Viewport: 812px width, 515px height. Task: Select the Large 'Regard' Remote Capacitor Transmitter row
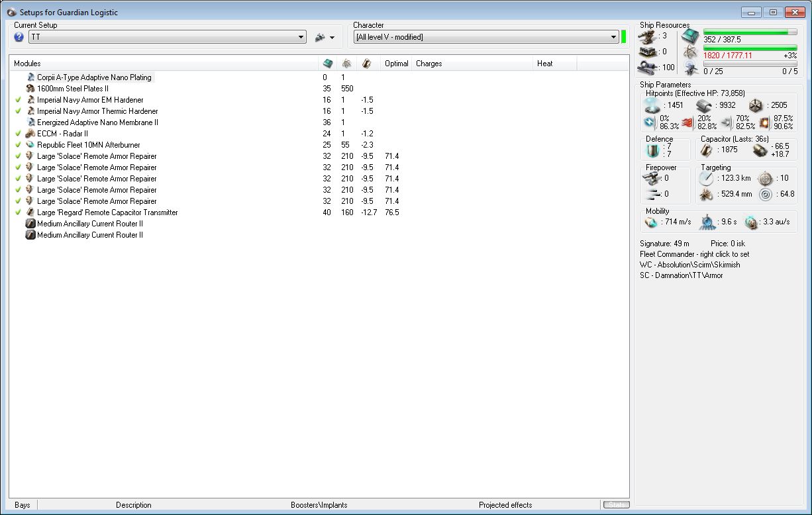[319, 212]
